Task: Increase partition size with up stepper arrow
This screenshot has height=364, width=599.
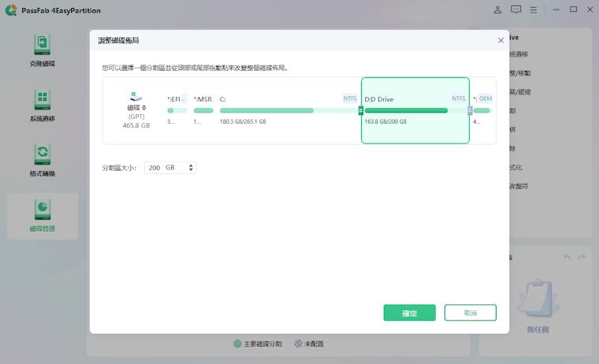Action: 191,165
